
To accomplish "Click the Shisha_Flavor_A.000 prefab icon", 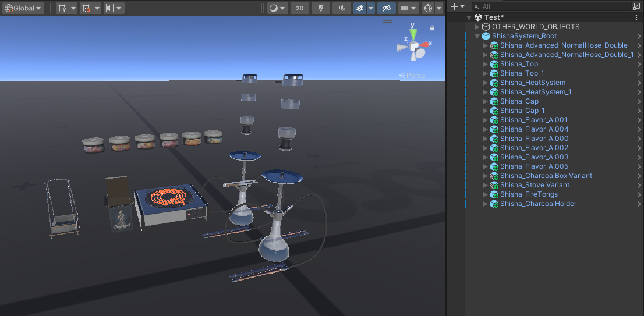I will click(x=494, y=139).
